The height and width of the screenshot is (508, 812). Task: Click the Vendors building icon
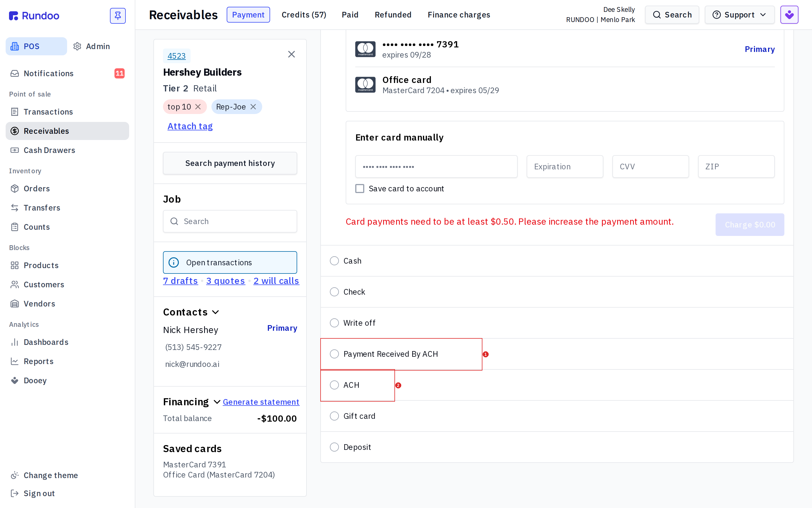click(14, 304)
